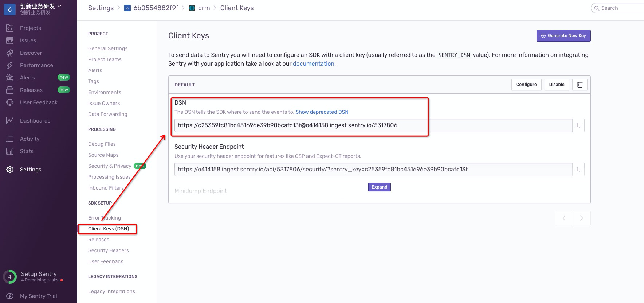The height and width of the screenshot is (303, 644).
Task: Disable the default client key
Action: click(557, 85)
